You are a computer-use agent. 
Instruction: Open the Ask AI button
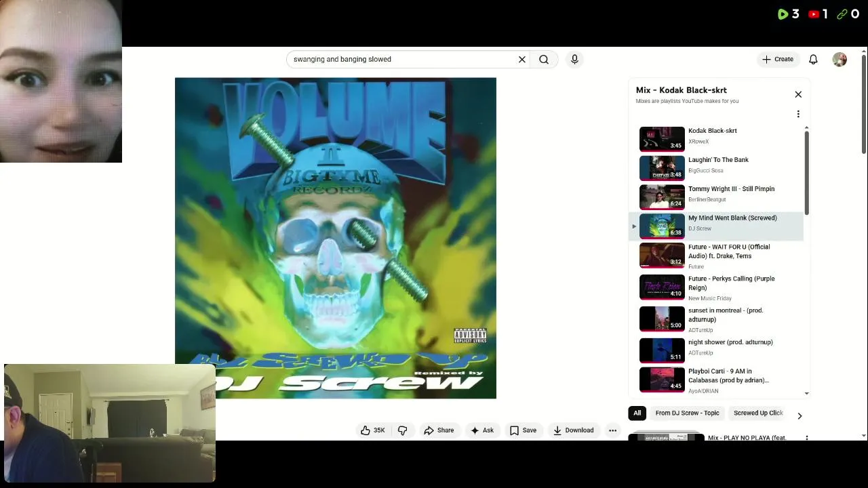(482, 430)
